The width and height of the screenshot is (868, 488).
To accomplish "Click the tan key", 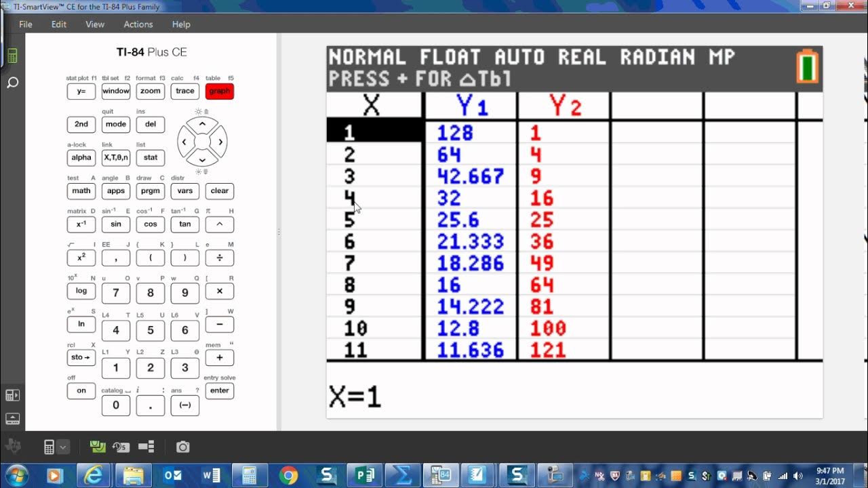I will point(185,224).
